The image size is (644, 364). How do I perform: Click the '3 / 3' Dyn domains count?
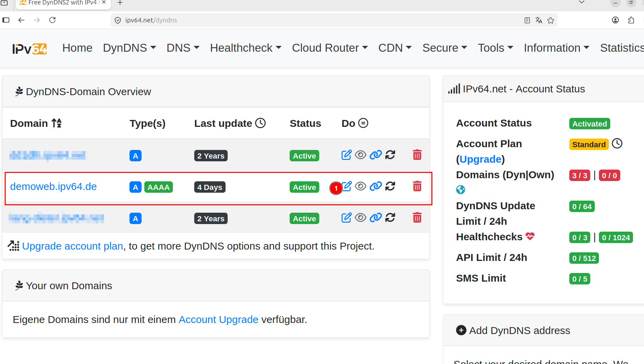(580, 175)
